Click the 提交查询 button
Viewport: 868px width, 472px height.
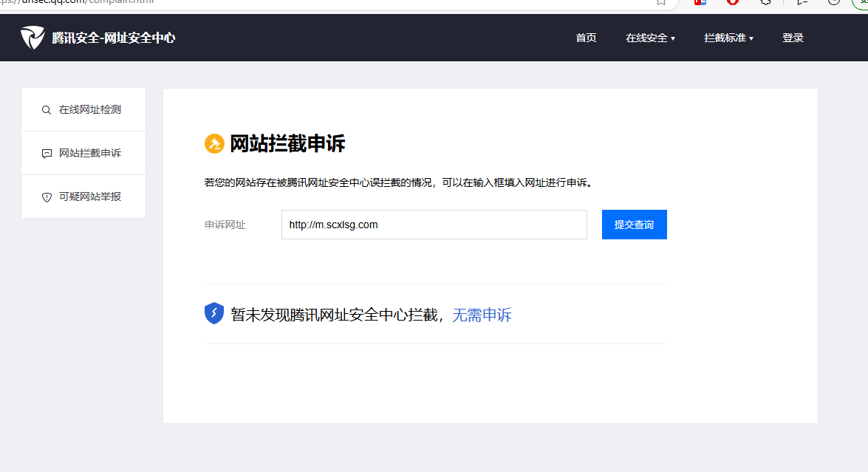pyautogui.click(x=635, y=225)
